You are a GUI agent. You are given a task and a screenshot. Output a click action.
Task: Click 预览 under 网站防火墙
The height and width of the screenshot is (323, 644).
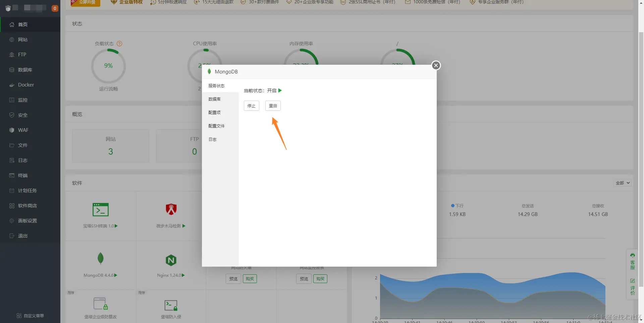coord(233,279)
